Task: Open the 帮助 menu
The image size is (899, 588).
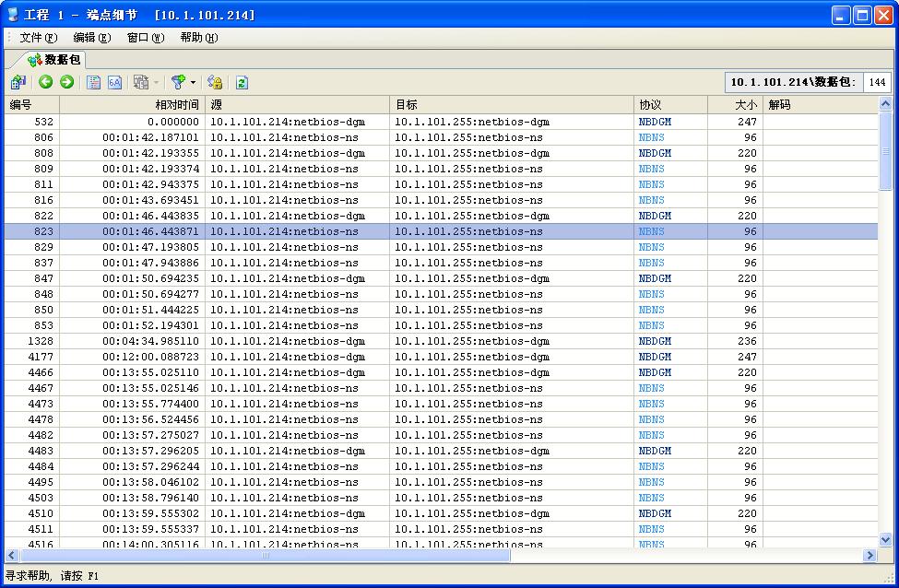Action: tap(198, 38)
